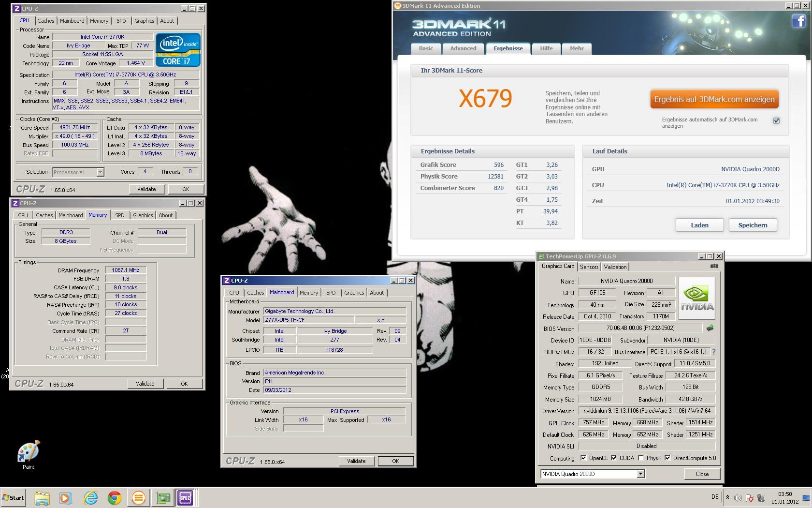Click Close button in GPU-Z
Image resolution: width=812 pixels, height=508 pixels.
pyautogui.click(x=702, y=474)
